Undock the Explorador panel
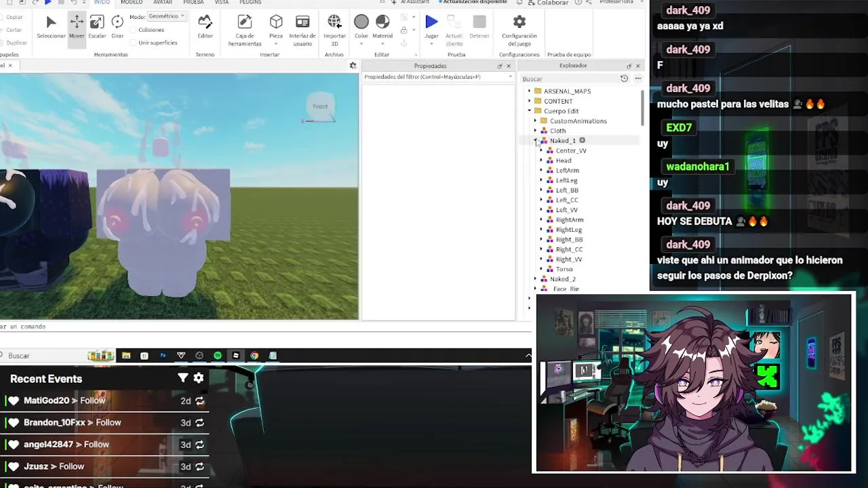This screenshot has height=488, width=868. (x=629, y=66)
